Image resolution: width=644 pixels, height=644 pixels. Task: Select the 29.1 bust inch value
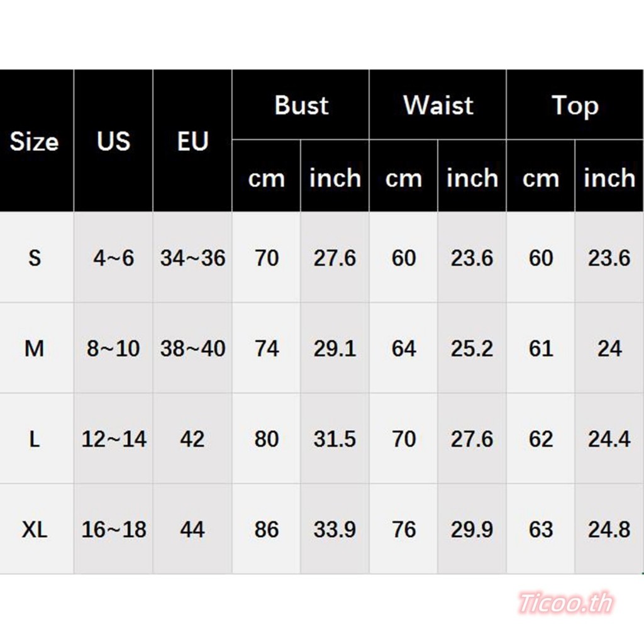tap(335, 348)
